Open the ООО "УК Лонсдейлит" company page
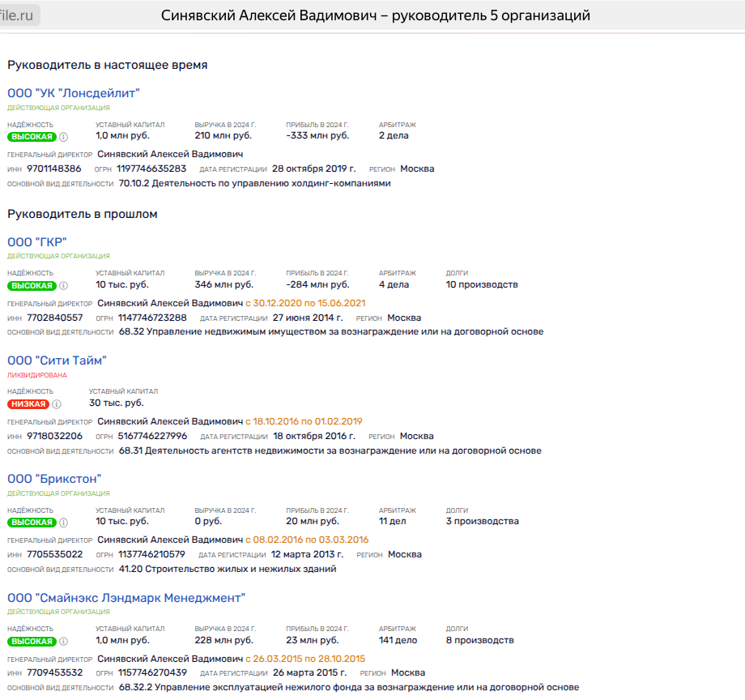 click(74, 93)
